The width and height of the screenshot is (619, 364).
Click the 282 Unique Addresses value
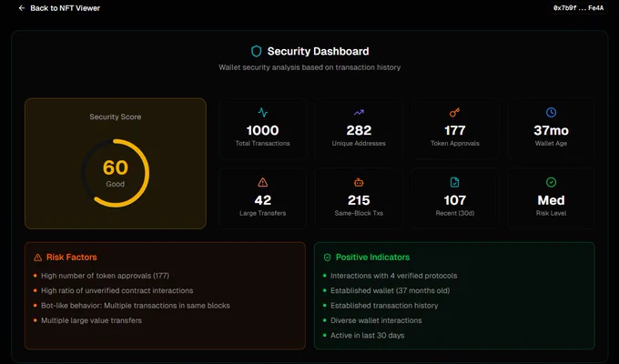click(x=359, y=130)
